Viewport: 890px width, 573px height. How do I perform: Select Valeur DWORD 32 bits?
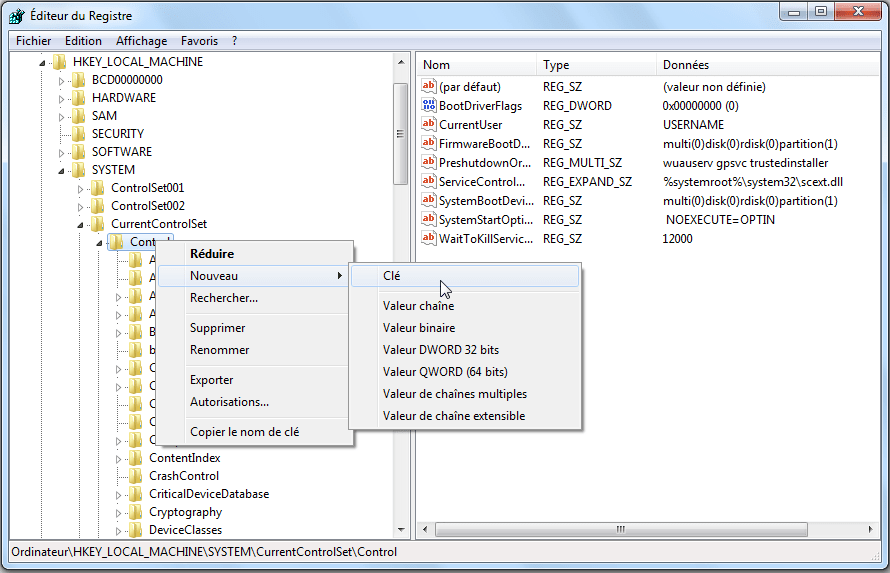(x=465, y=350)
